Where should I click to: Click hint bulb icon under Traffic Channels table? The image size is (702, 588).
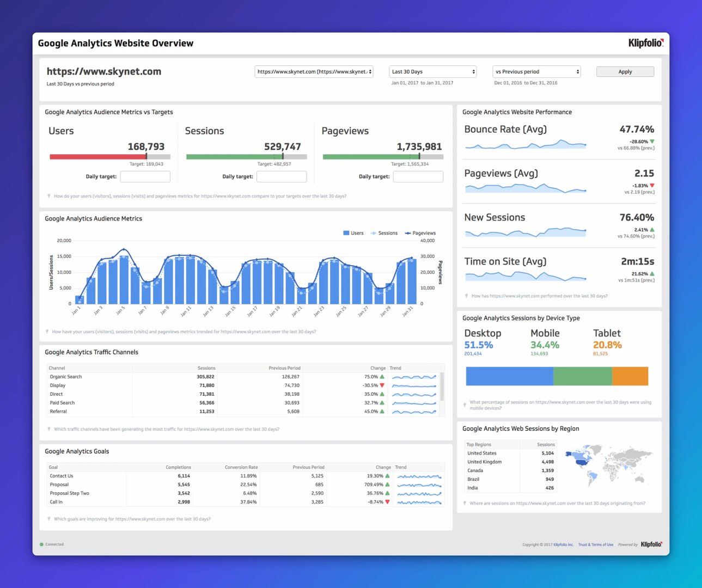49,429
